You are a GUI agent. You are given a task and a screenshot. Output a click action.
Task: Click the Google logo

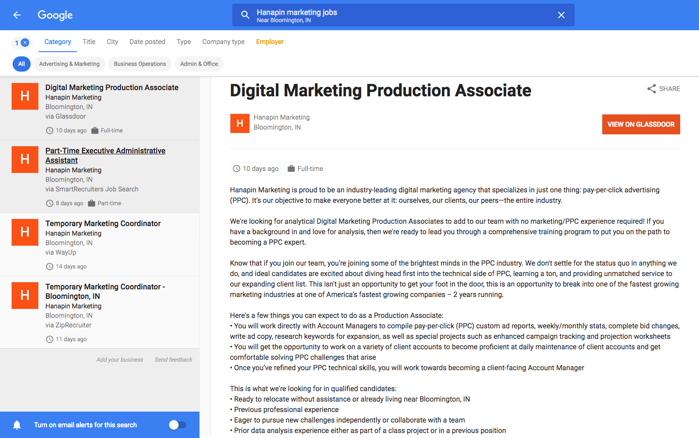pyautogui.click(x=55, y=15)
